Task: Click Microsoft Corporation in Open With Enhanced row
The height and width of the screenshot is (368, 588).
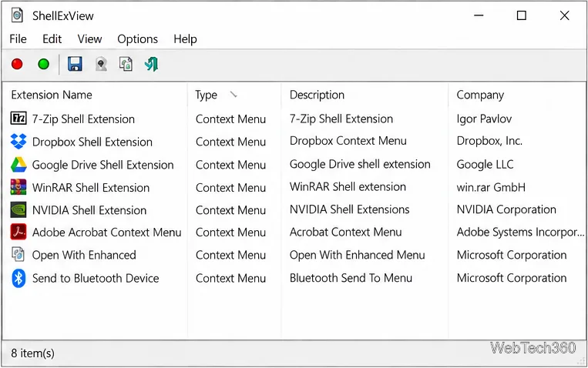Action: click(x=512, y=255)
